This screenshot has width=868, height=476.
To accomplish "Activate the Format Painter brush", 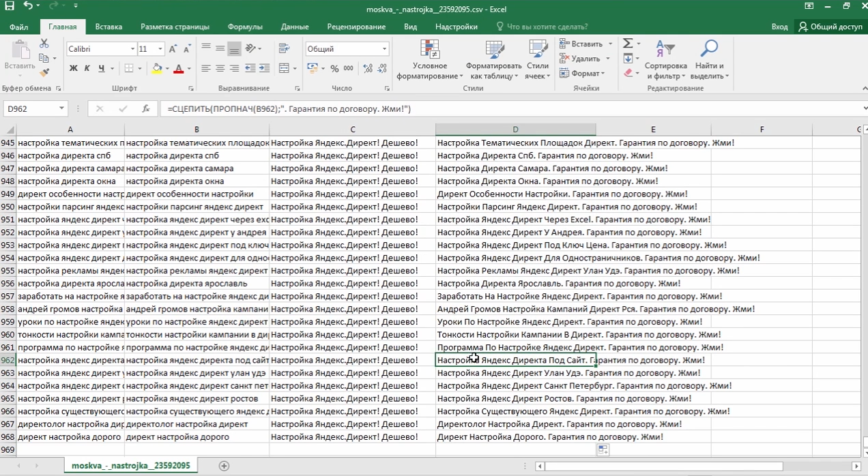I will 44,73.
